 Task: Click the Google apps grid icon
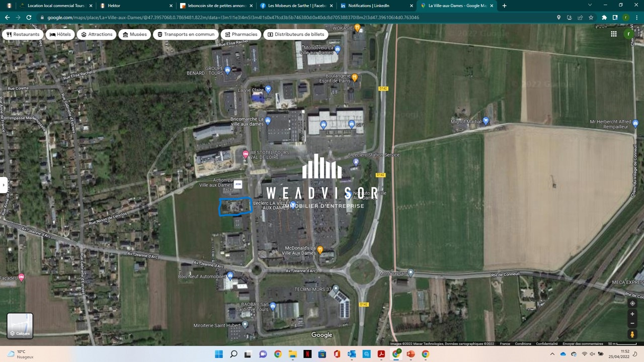click(613, 34)
